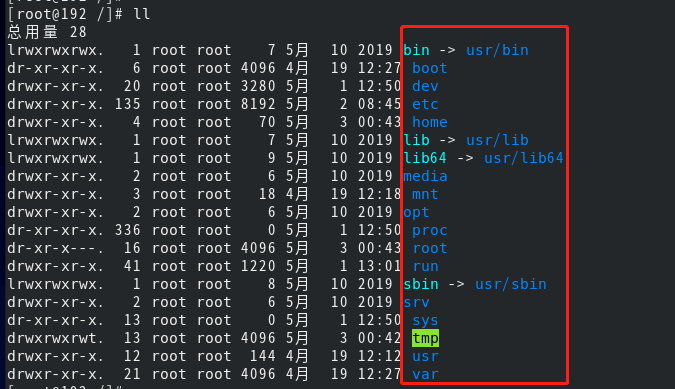Click the highlighted tmp directory name

pyautogui.click(x=425, y=338)
